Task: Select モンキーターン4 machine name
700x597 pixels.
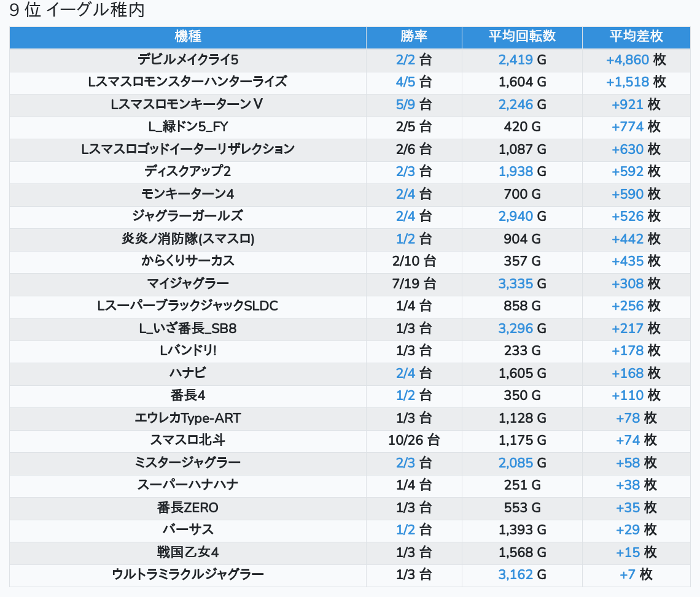Action: click(188, 194)
